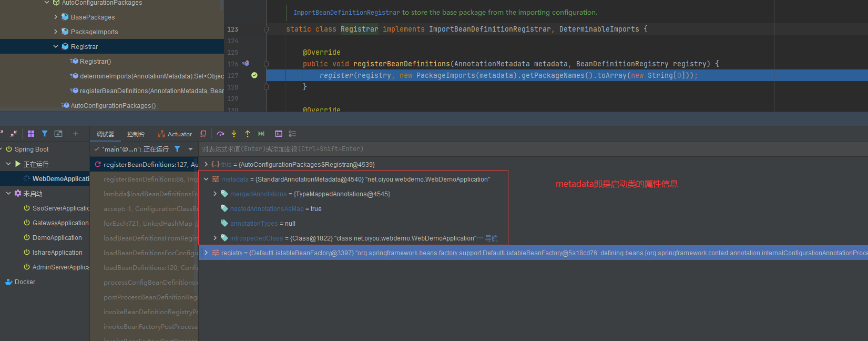This screenshot has width=868, height=341.
Task: Expand the mergedAnnotations variable node
Action: point(215,194)
